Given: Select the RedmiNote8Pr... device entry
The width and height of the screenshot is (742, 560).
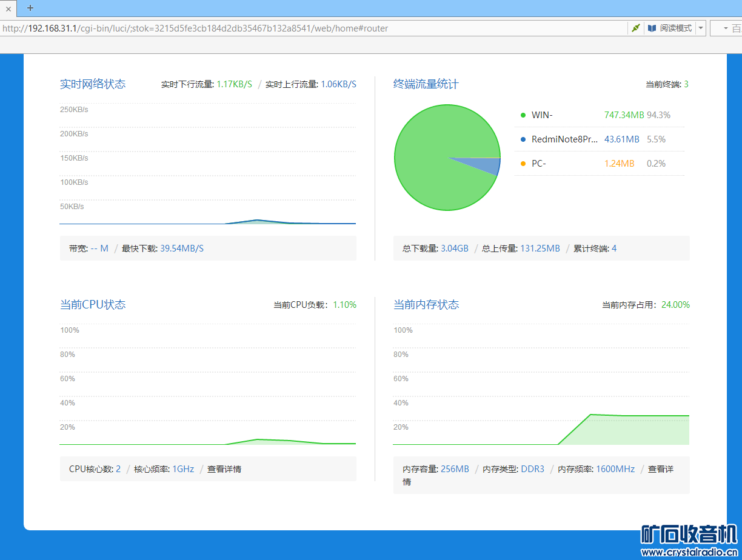Looking at the screenshot, I should [564, 139].
